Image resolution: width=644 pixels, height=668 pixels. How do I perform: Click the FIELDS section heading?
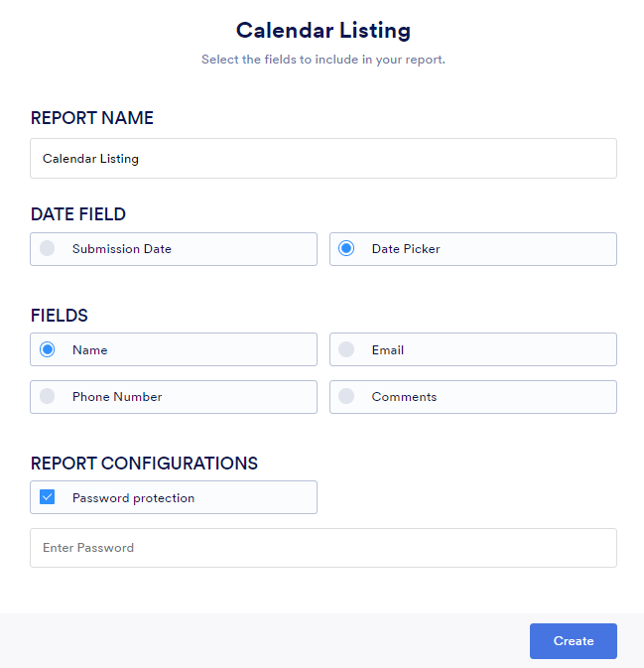point(60,316)
